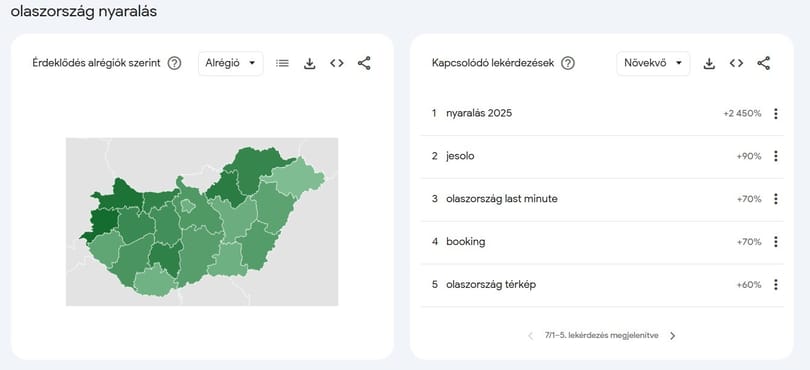
Task: Download the subregion interest data
Action: [x=309, y=63]
